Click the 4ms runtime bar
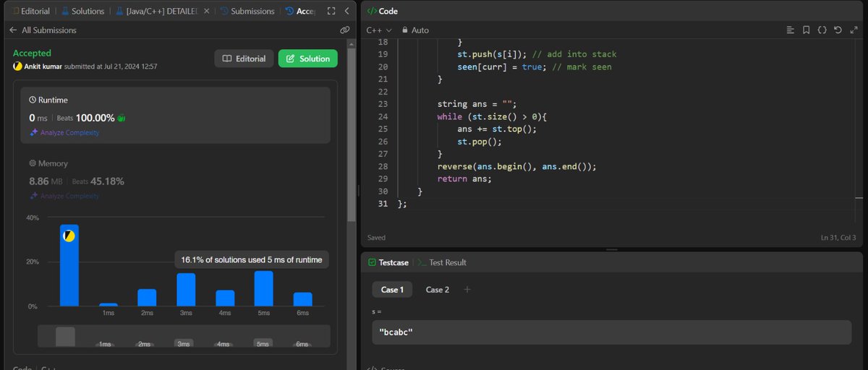The image size is (868, 370). pos(225,298)
